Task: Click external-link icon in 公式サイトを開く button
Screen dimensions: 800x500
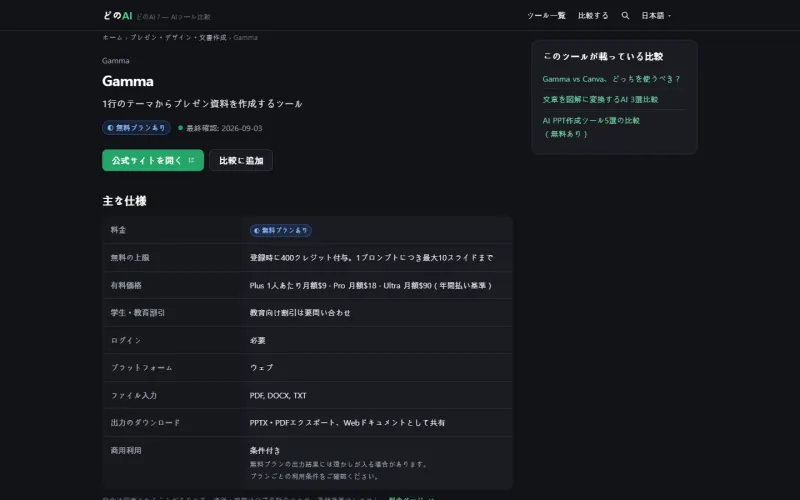Action: point(191,160)
